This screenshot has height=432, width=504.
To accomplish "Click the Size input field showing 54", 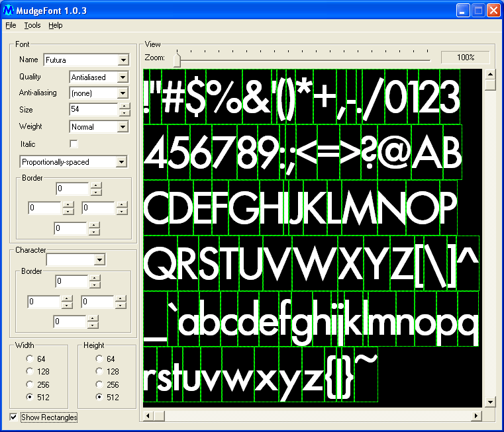I will coord(93,109).
